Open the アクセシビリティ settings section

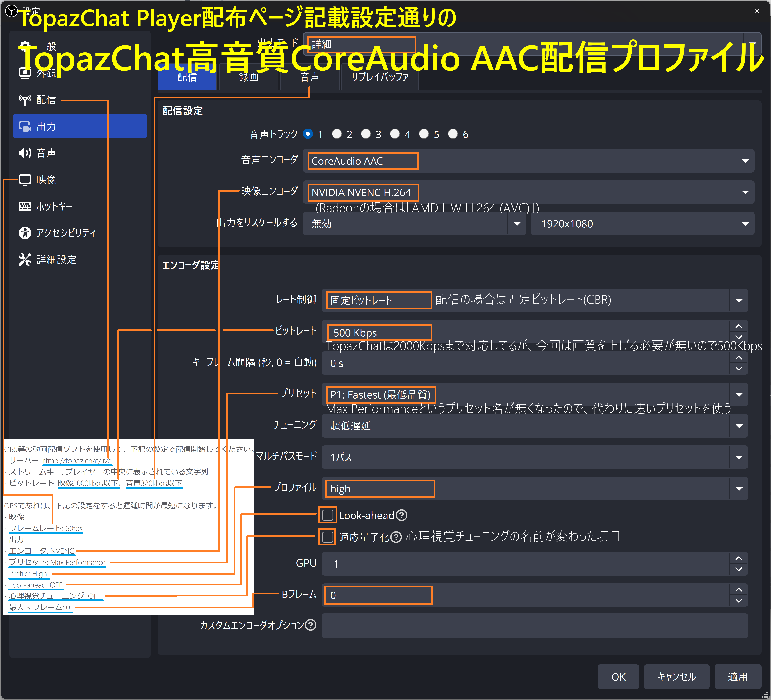pyautogui.click(x=66, y=233)
